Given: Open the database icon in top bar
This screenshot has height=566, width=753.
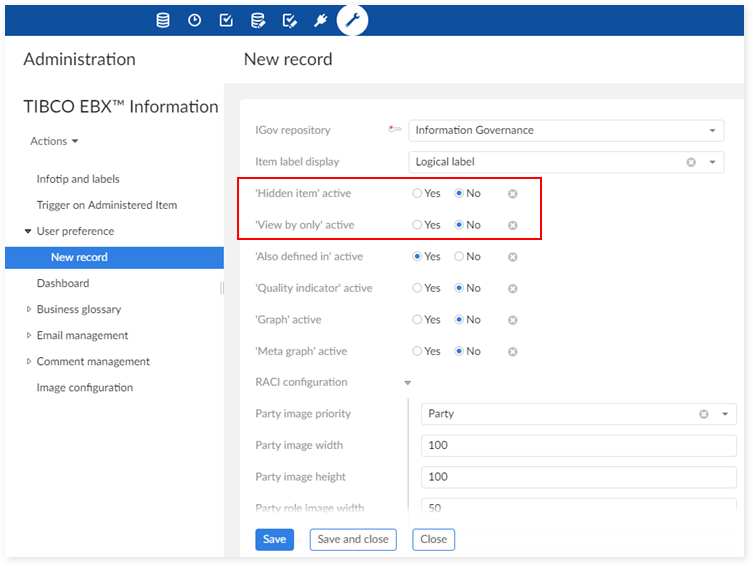Looking at the screenshot, I should click(x=163, y=20).
